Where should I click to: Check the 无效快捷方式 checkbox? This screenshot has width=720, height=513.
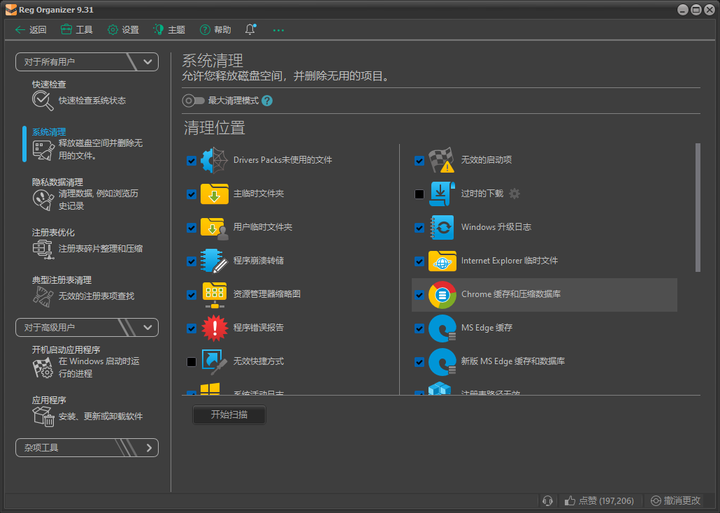pos(191,362)
